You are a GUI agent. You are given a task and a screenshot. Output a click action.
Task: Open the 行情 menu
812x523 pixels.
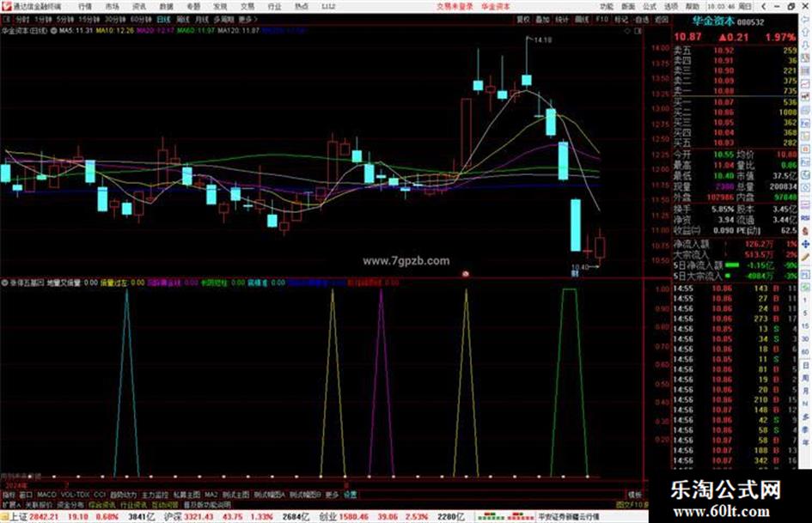tap(85, 7)
